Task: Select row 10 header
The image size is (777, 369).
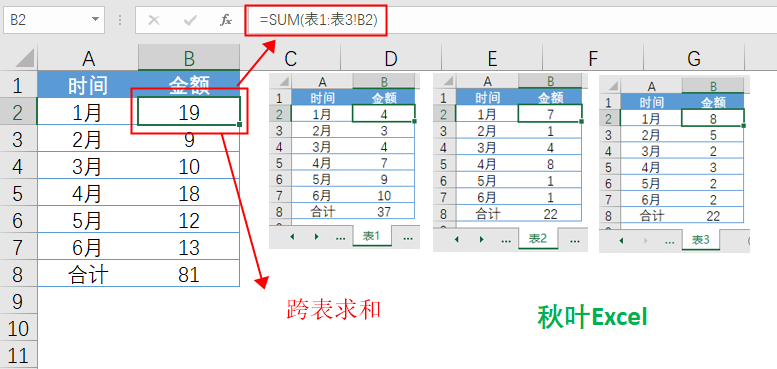Action: coord(18,327)
